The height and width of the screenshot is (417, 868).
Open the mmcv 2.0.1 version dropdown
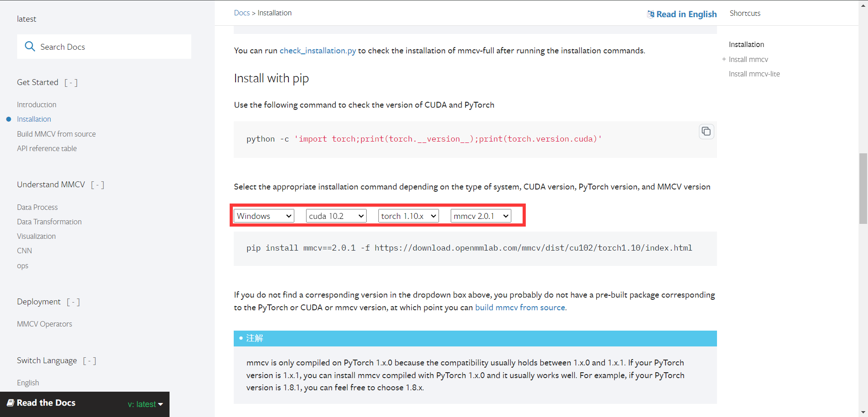pos(481,216)
